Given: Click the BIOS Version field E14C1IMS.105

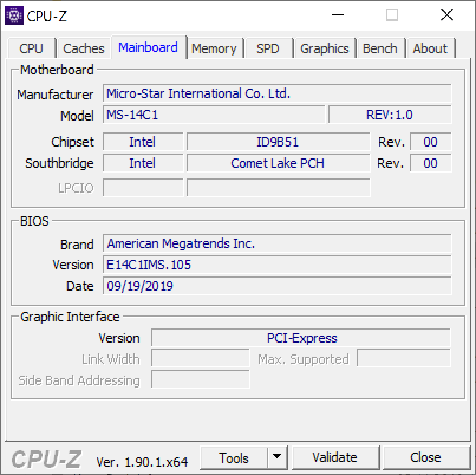Looking at the screenshot, I should (277, 265).
